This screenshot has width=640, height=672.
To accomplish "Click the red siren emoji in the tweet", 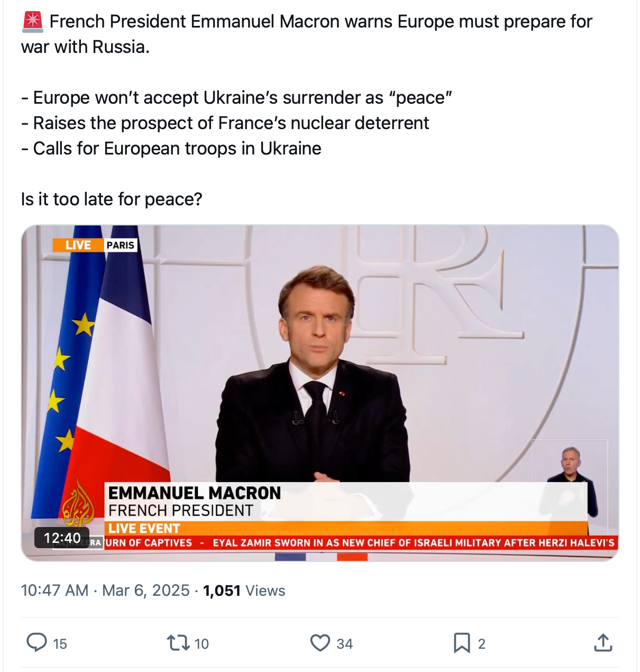I will click(x=33, y=22).
